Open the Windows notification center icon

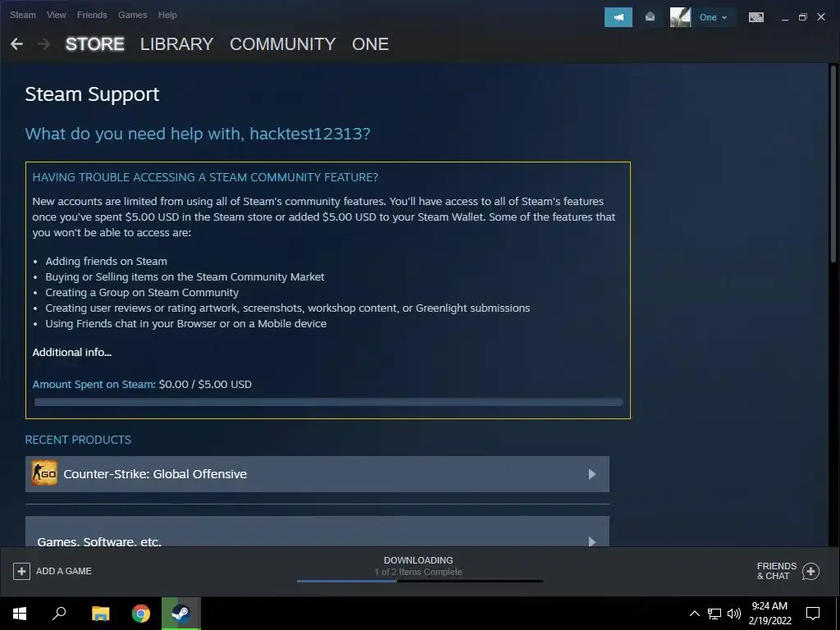point(813,614)
